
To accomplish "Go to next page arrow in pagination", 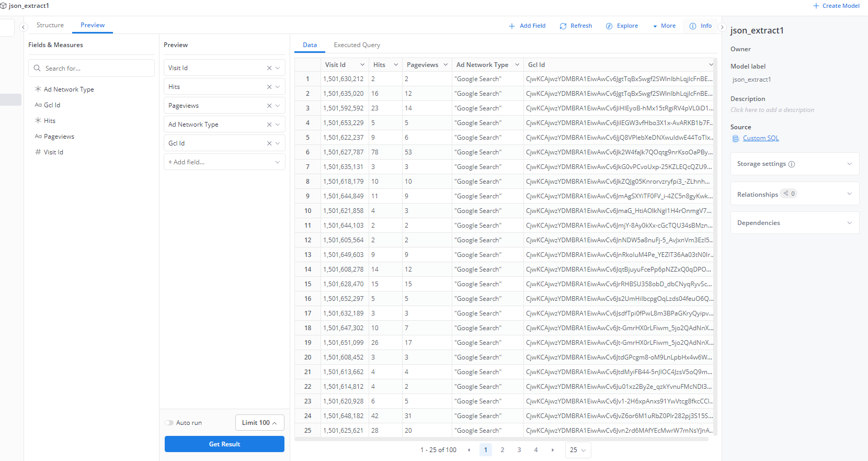I will tap(553, 450).
